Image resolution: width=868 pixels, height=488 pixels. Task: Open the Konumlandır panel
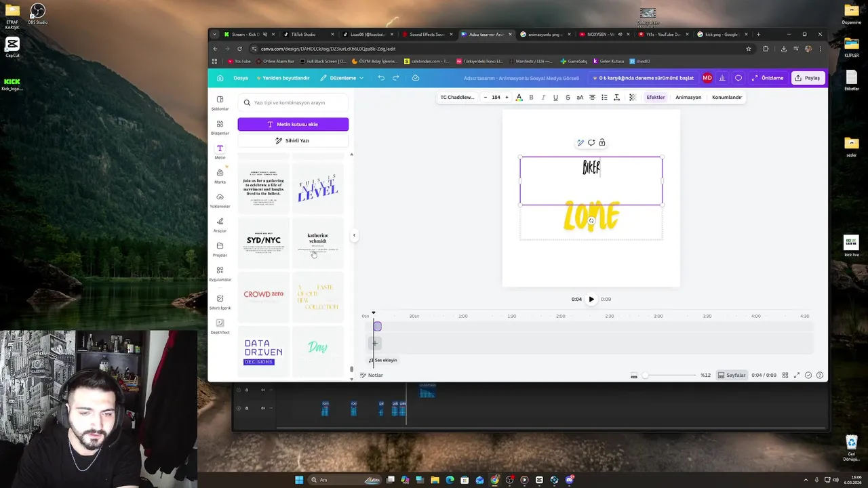727,97
